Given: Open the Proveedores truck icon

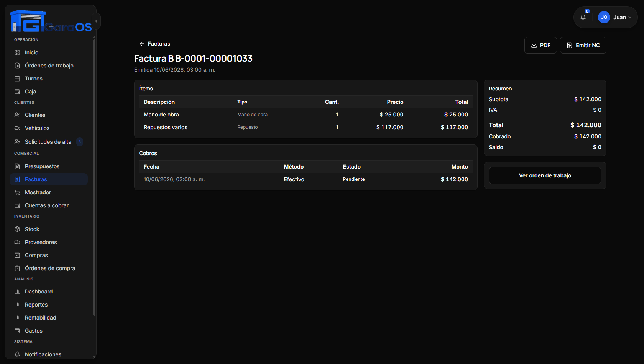Looking at the screenshot, I should point(17,242).
